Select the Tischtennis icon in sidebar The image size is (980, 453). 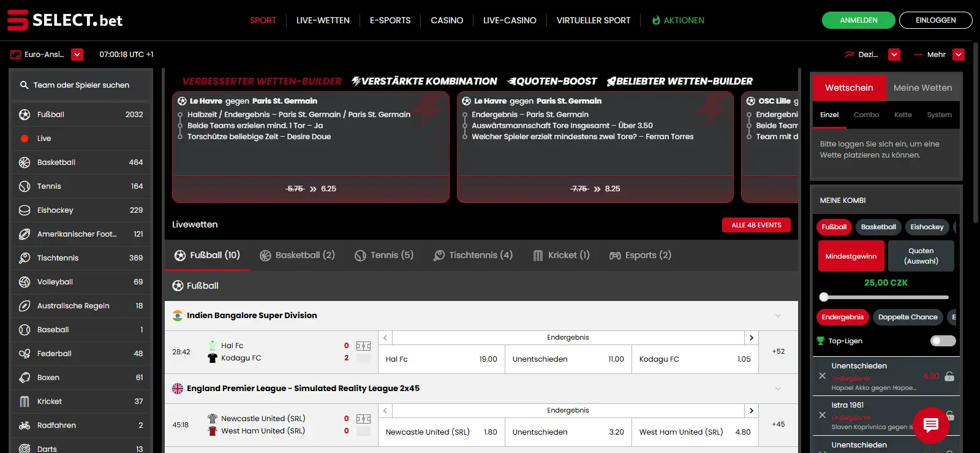[24, 258]
